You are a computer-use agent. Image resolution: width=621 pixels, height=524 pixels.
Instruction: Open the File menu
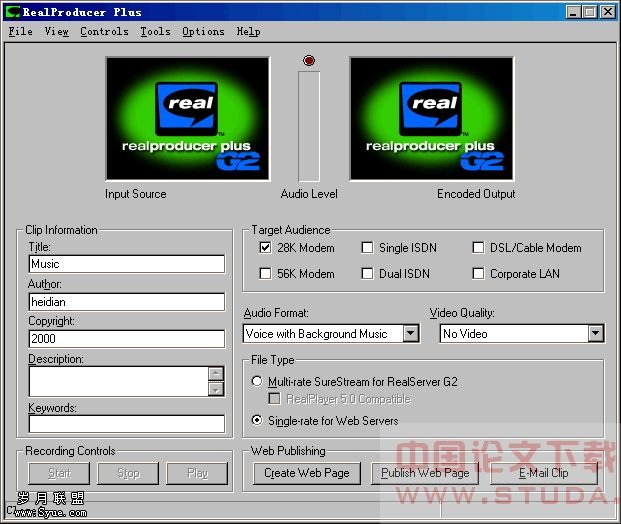pyautogui.click(x=21, y=31)
